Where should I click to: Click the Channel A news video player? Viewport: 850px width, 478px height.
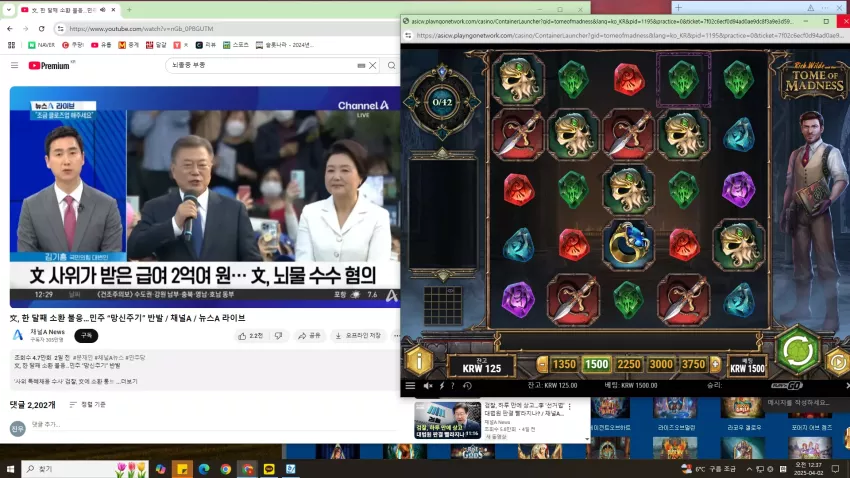click(205, 197)
